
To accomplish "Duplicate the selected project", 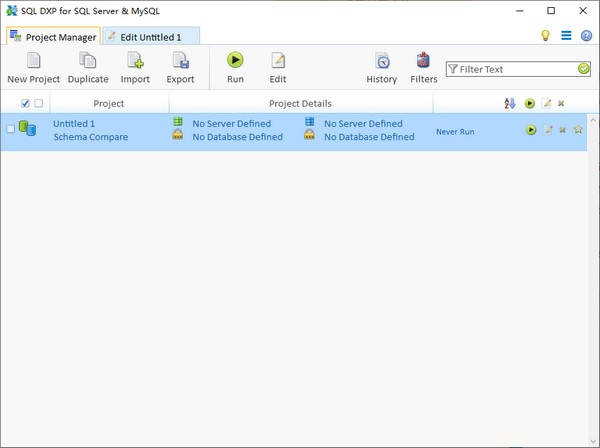I will [88, 62].
